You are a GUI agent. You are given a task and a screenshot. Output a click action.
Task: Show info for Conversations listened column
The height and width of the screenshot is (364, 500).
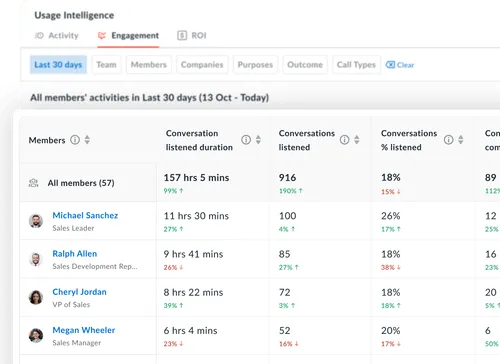click(344, 140)
